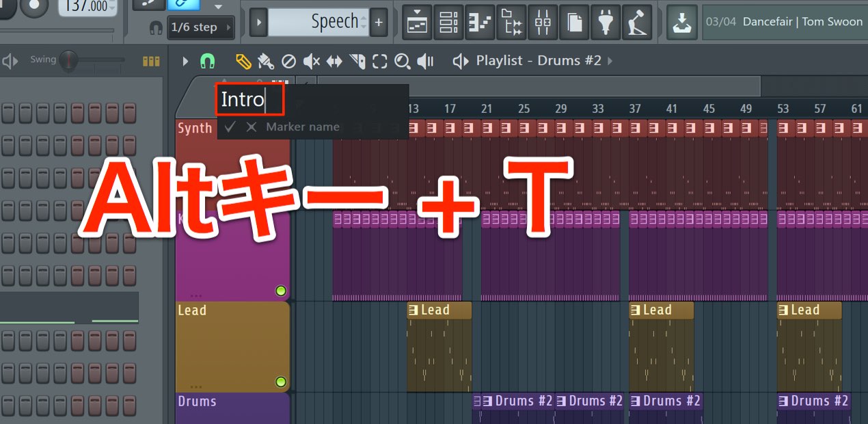Click the speaker icon before Playlist title

[x=461, y=62]
